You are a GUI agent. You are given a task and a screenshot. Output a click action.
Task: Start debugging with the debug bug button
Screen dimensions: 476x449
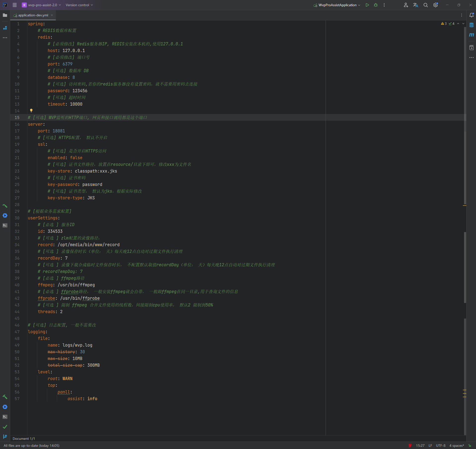pos(376,5)
